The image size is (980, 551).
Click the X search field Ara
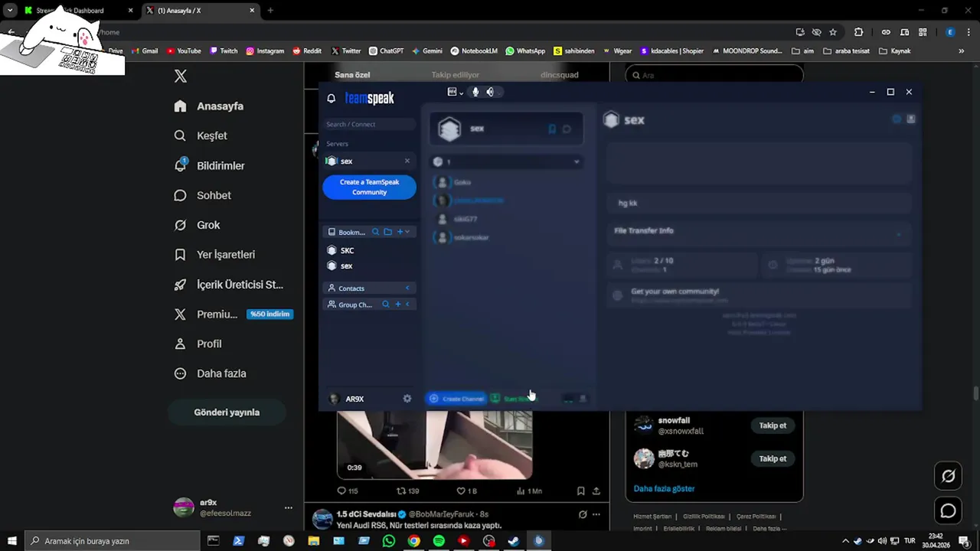(714, 75)
